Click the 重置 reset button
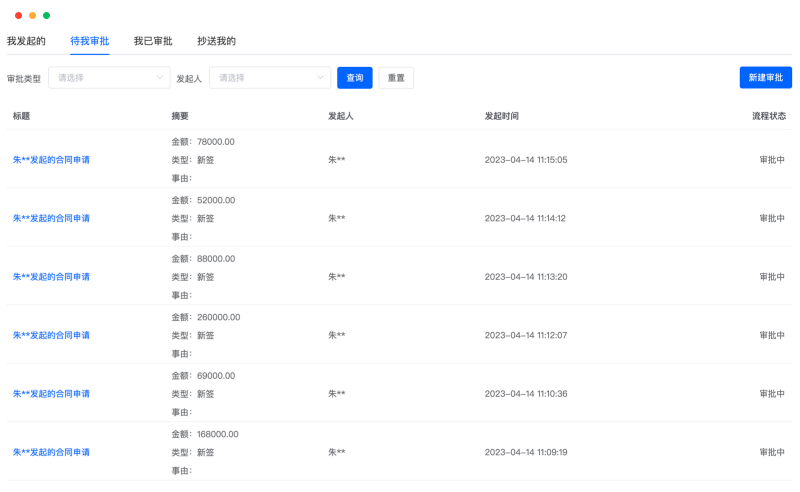Screen dimensions: 800x492 pyautogui.click(x=396, y=78)
